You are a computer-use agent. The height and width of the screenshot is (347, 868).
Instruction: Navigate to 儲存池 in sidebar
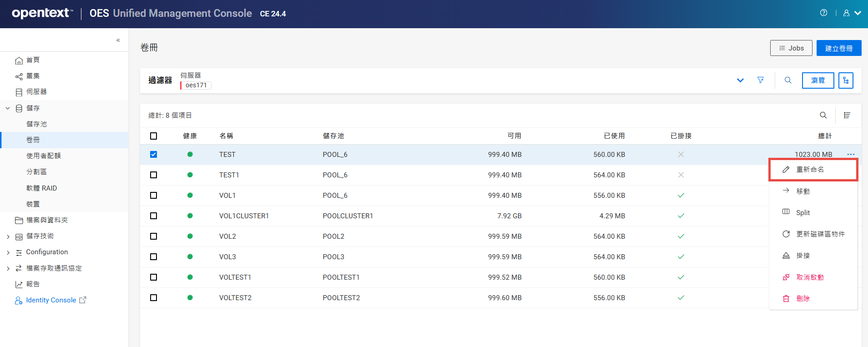pos(36,124)
